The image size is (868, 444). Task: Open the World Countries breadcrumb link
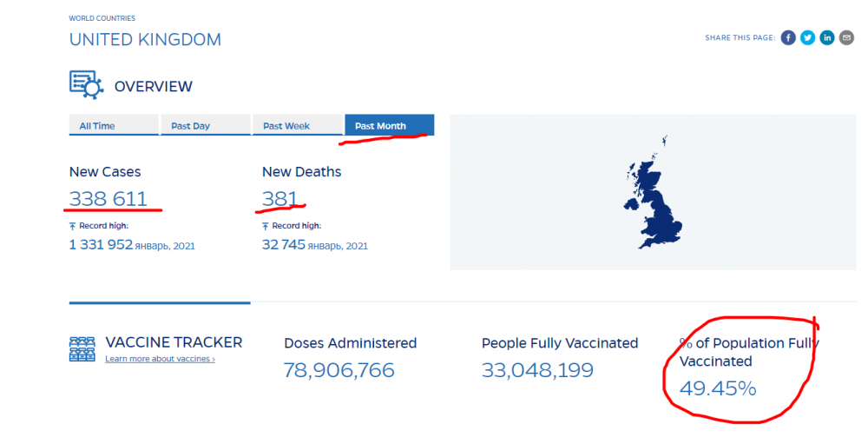[x=102, y=18]
